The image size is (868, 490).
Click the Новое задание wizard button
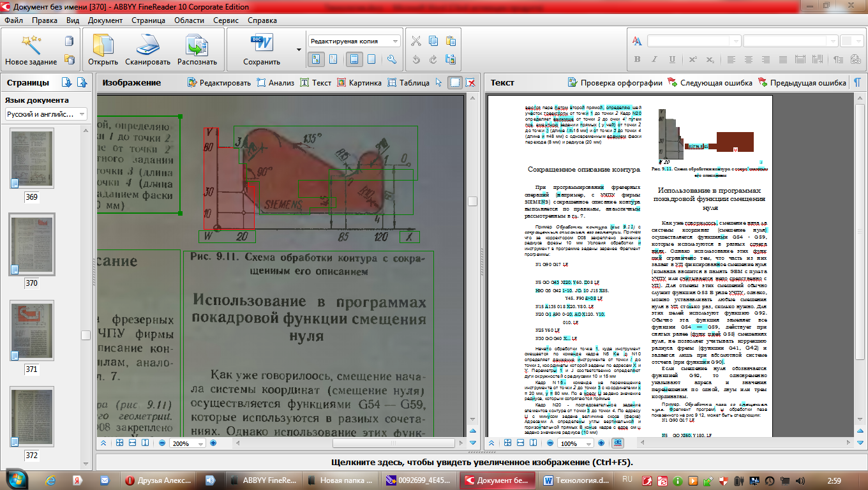(31, 50)
